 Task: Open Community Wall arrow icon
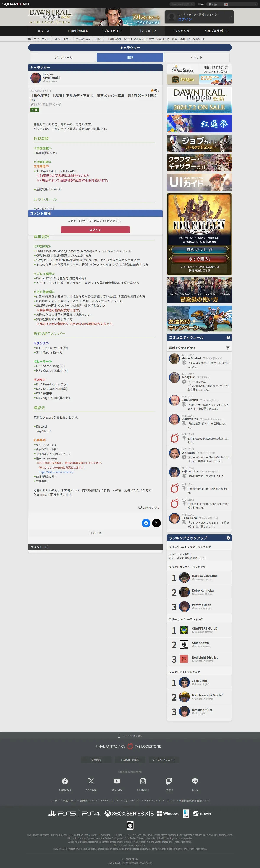228,337
